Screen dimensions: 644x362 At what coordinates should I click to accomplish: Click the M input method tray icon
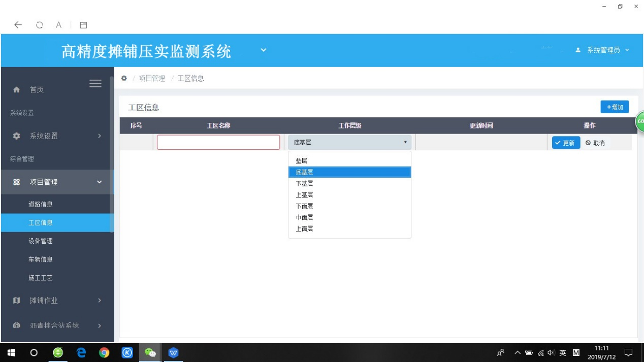point(576,353)
